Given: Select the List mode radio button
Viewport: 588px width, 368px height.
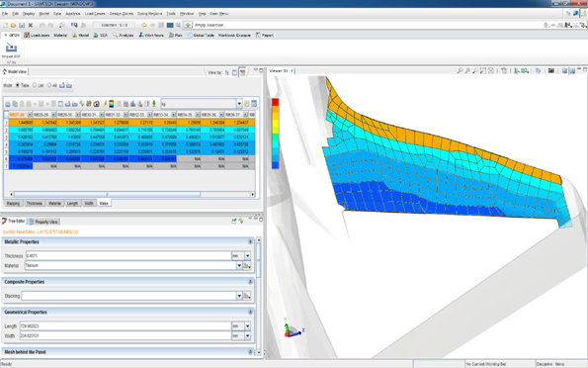Looking at the screenshot, I should (35, 85).
